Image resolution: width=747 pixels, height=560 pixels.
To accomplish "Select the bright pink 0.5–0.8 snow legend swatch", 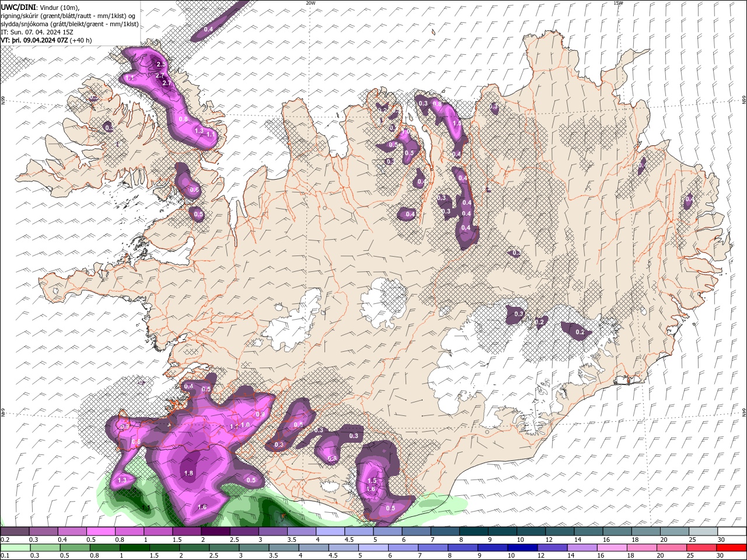I will coord(100,531).
